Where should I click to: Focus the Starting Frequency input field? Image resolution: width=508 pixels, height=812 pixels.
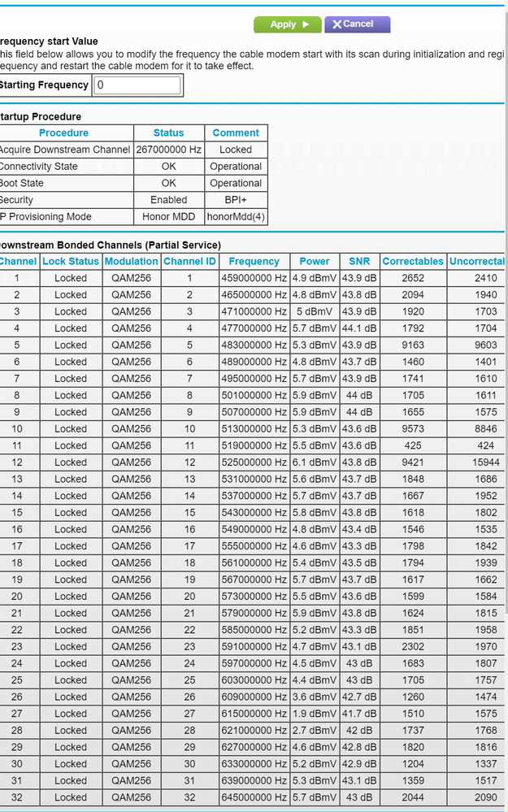[137, 85]
